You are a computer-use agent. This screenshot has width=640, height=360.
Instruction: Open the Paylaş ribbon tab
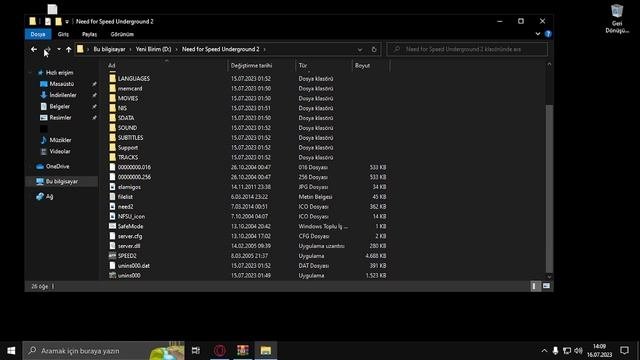(89, 34)
